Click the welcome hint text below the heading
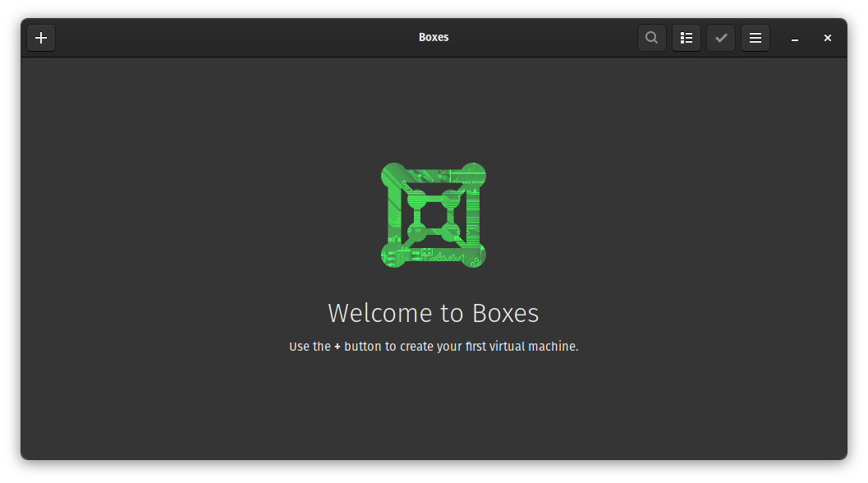 433,346
